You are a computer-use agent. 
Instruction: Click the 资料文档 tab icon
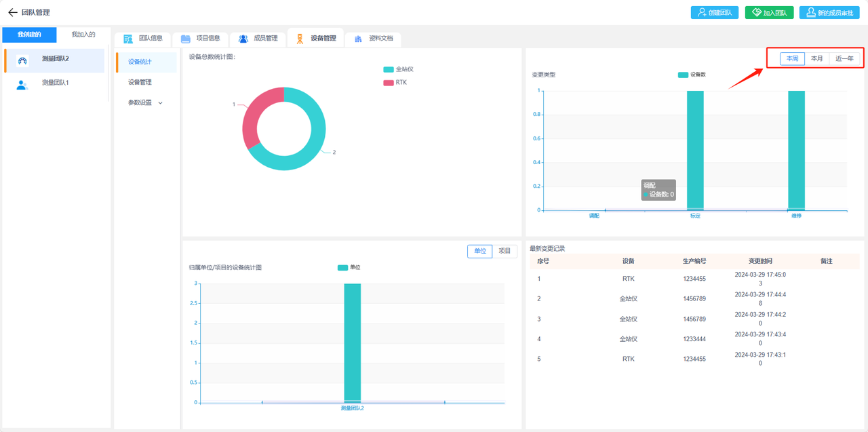(x=358, y=39)
